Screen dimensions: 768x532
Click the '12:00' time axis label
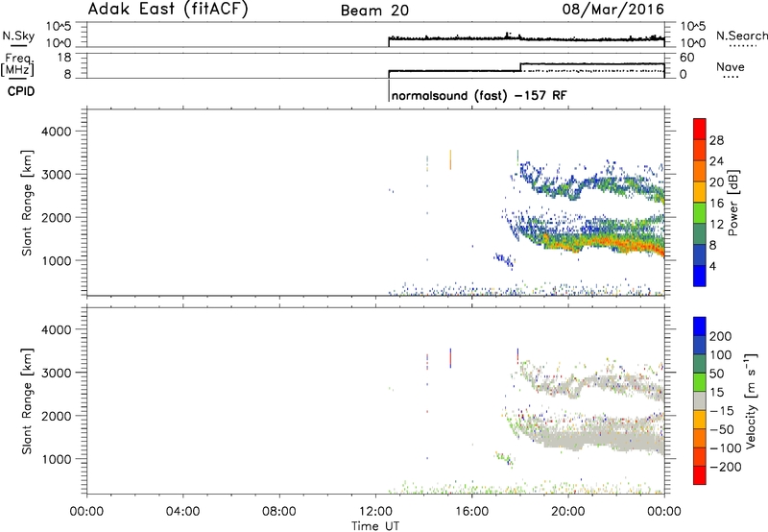point(375,512)
